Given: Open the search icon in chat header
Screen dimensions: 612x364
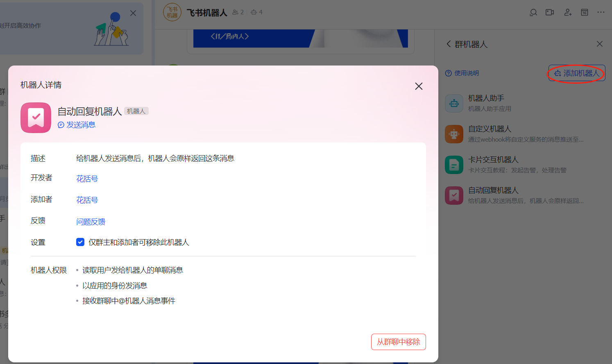Looking at the screenshot, I should coord(533,12).
